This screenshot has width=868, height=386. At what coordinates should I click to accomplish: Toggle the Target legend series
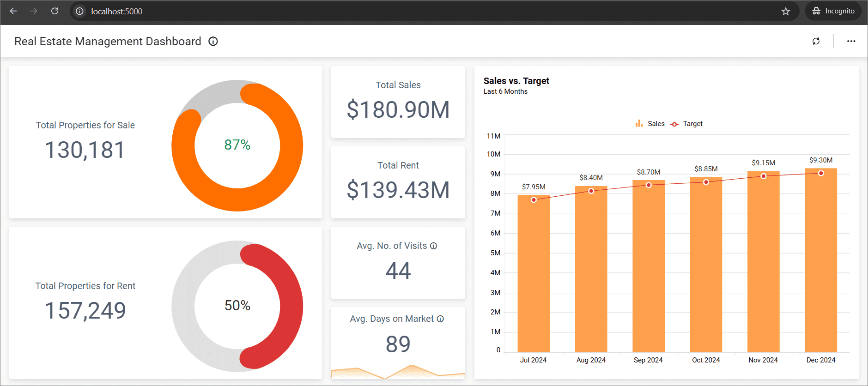(686, 124)
